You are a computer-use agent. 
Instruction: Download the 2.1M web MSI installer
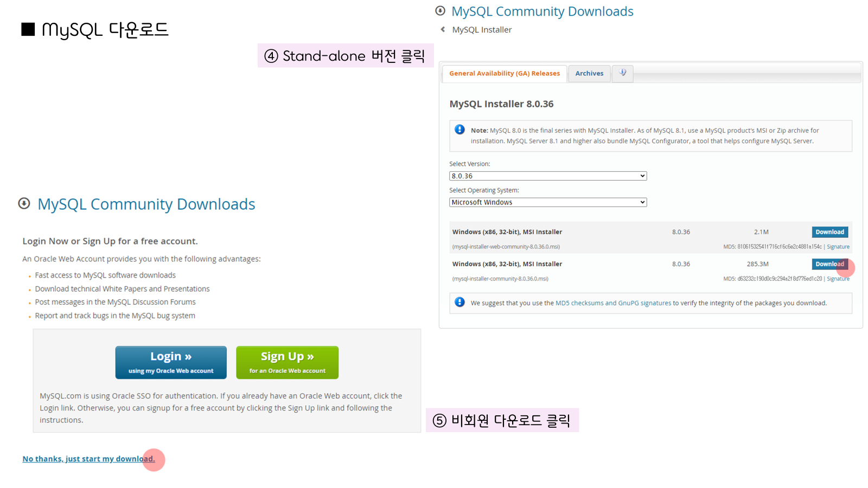[x=829, y=232]
